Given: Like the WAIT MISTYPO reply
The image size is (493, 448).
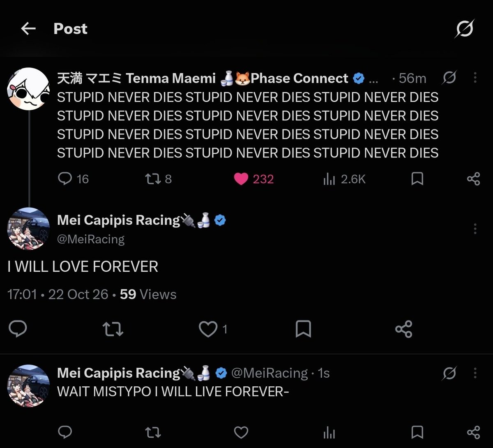Looking at the screenshot, I should pyautogui.click(x=241, y=432).
